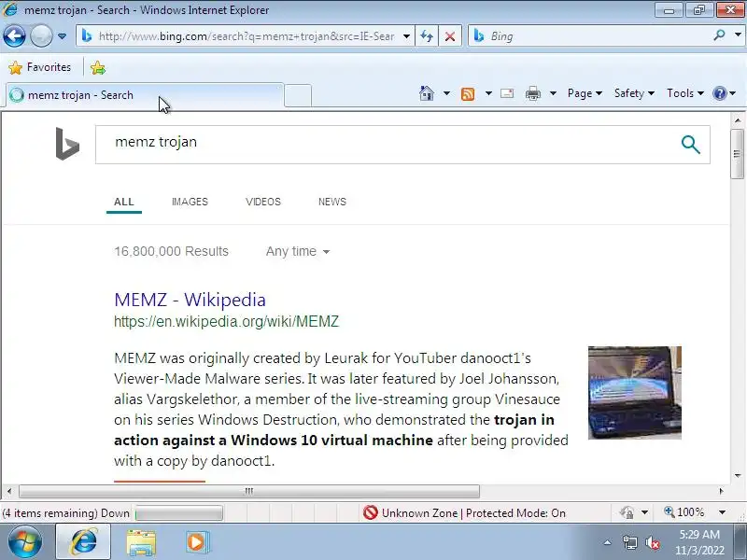Click the toolbar search magnifier icon
Screen dimensions: 747x560
coord(719,35)
